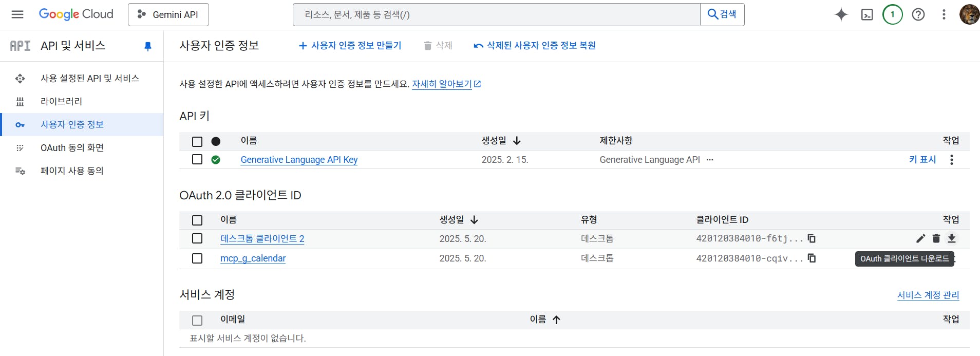
Task: Tick the 데스크톱 클라이언트 2 row checkbox
Action: point(197,238)
